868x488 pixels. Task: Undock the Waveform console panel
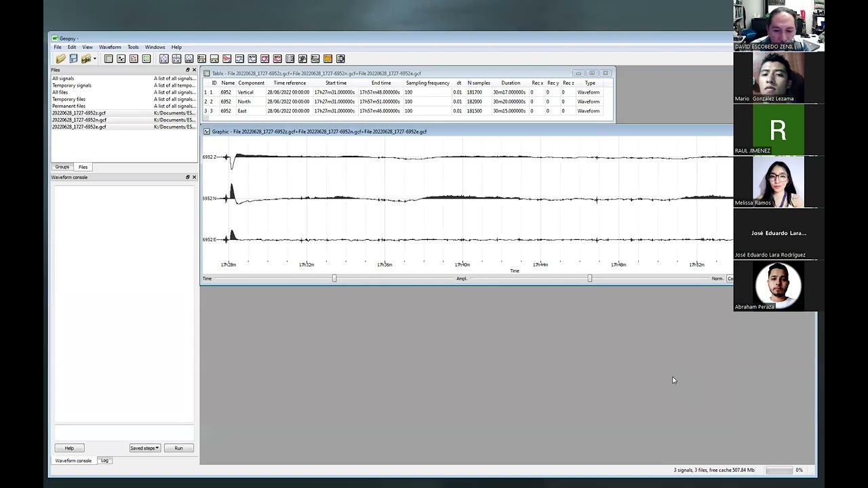coord(188,177)
